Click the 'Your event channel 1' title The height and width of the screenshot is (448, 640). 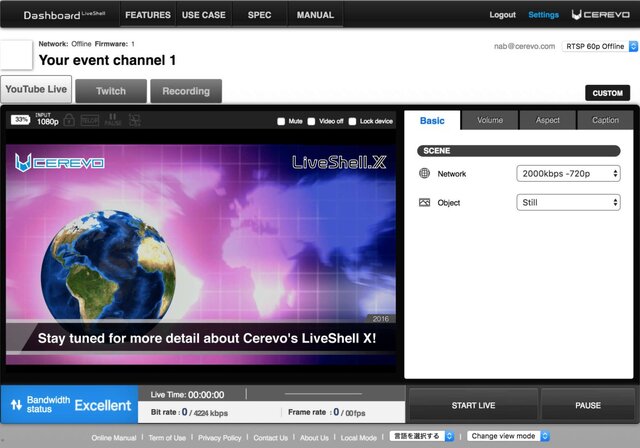(x=107, y=60)
